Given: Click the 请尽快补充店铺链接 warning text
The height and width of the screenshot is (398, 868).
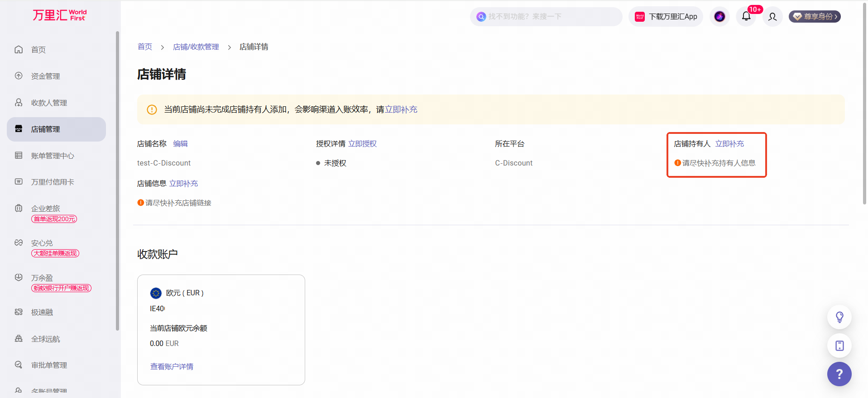Looking at the screenshot, I should click(x=178, y=203).
